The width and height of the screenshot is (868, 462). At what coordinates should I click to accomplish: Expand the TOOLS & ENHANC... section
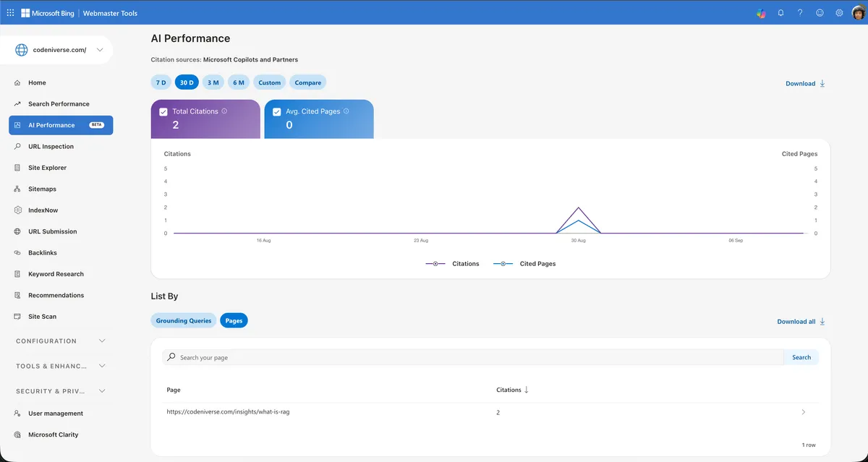(61, 366)
